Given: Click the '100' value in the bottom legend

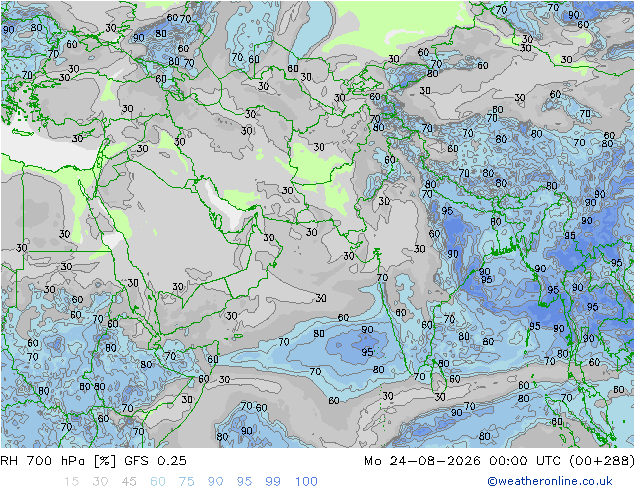Looking at the screenshot, I should click(306, 482).
